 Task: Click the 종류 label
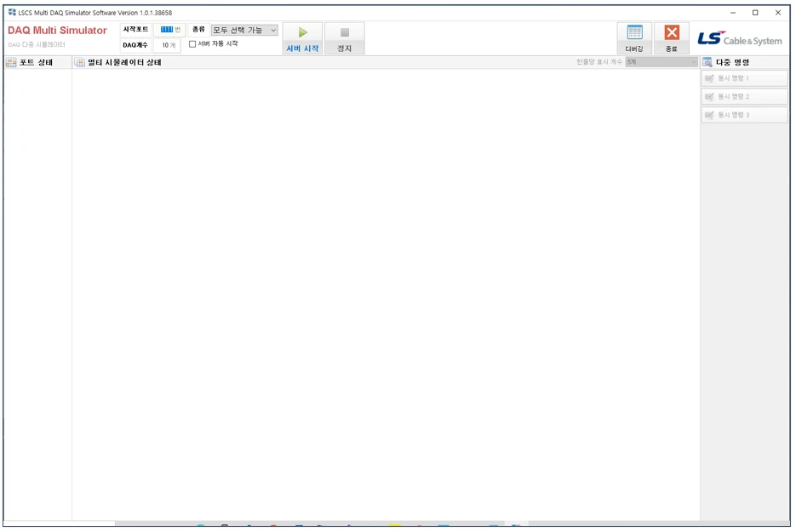198,30
